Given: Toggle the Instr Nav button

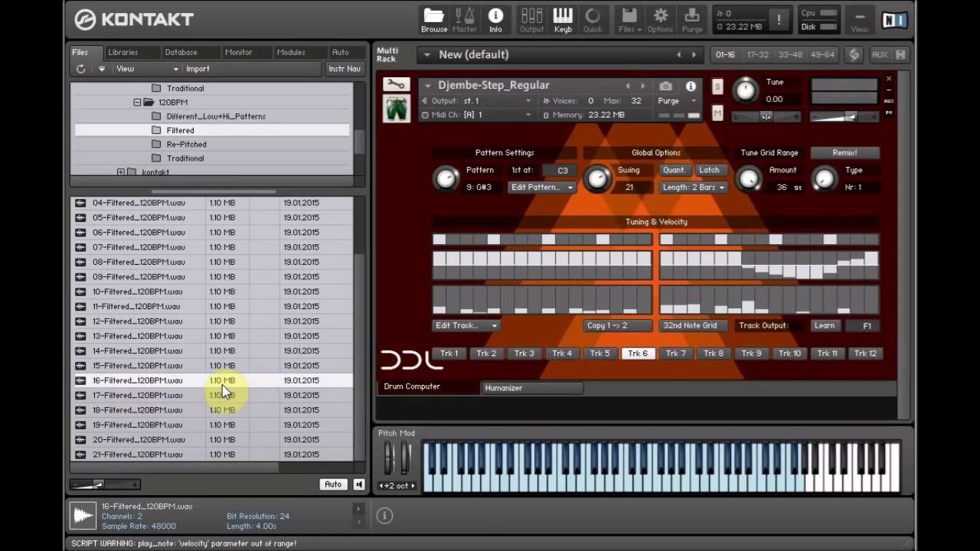Looking at the screenshot, I should point(345,69).
